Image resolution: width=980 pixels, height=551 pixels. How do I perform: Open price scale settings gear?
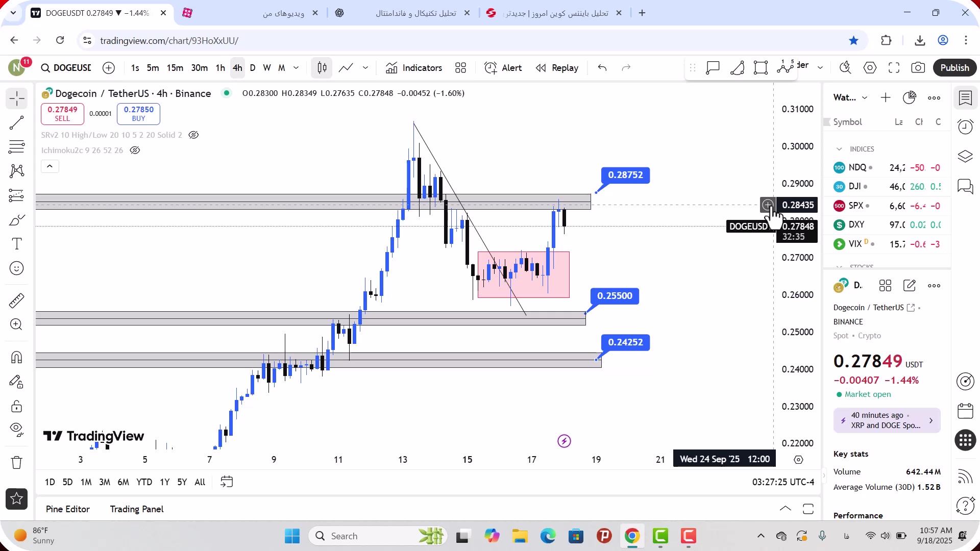coord(799,460)
